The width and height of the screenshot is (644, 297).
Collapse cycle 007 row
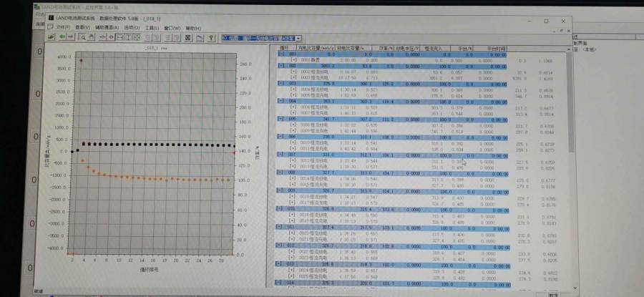[x=281, y=155]
